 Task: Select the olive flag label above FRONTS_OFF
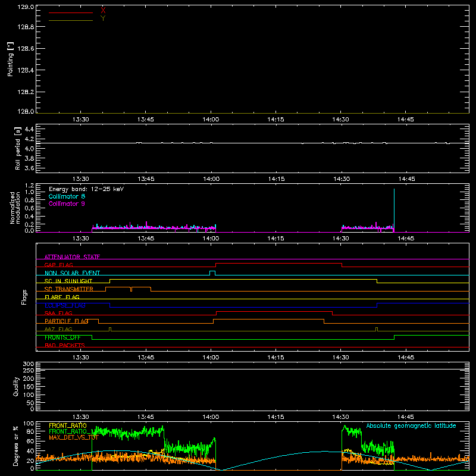pyautogui.click(x=58, y=329)
